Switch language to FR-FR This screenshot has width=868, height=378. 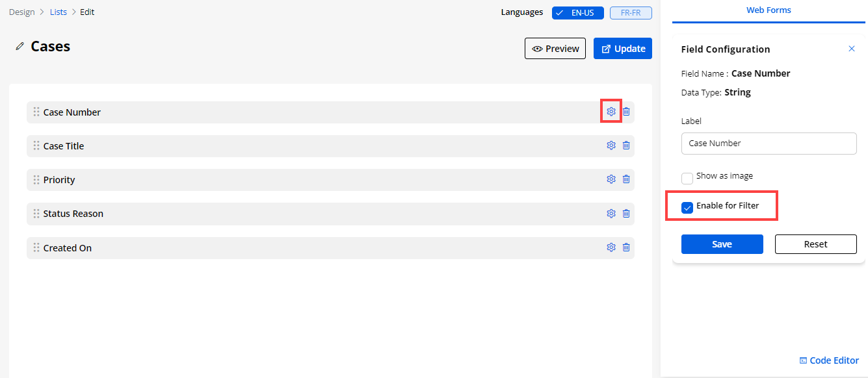(631, 12)
